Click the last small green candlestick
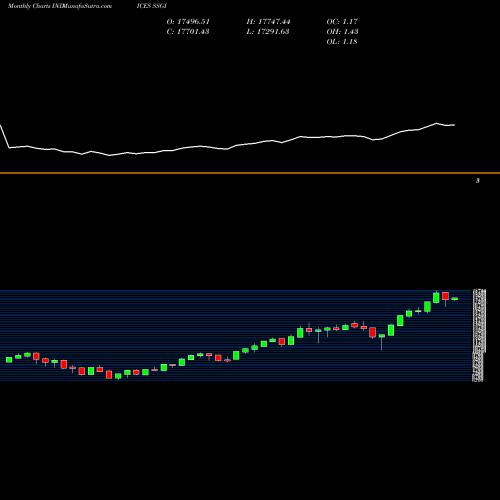The width and height of the screenshot is (500, 500). 455,299
